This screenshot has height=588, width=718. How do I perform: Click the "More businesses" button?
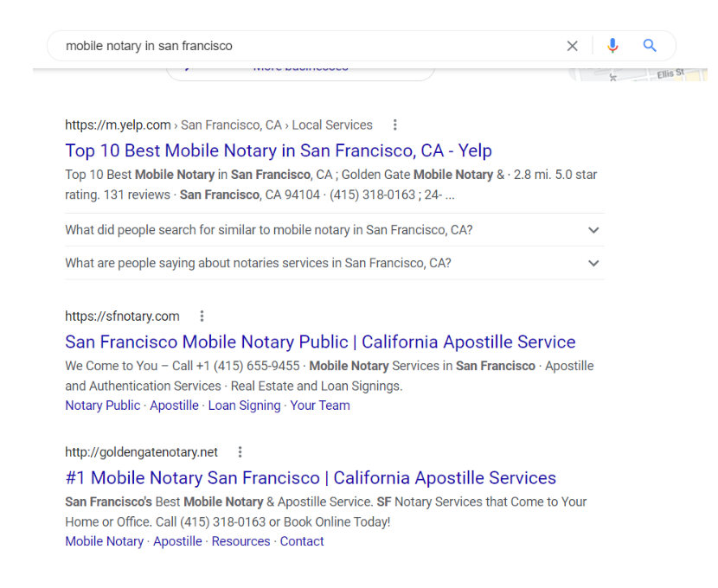[300, 70]
